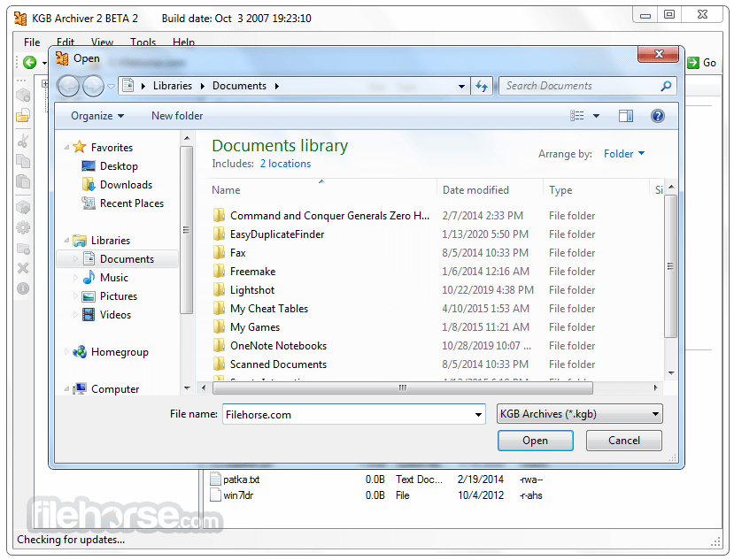Toggle the preview pane icon

626,116
